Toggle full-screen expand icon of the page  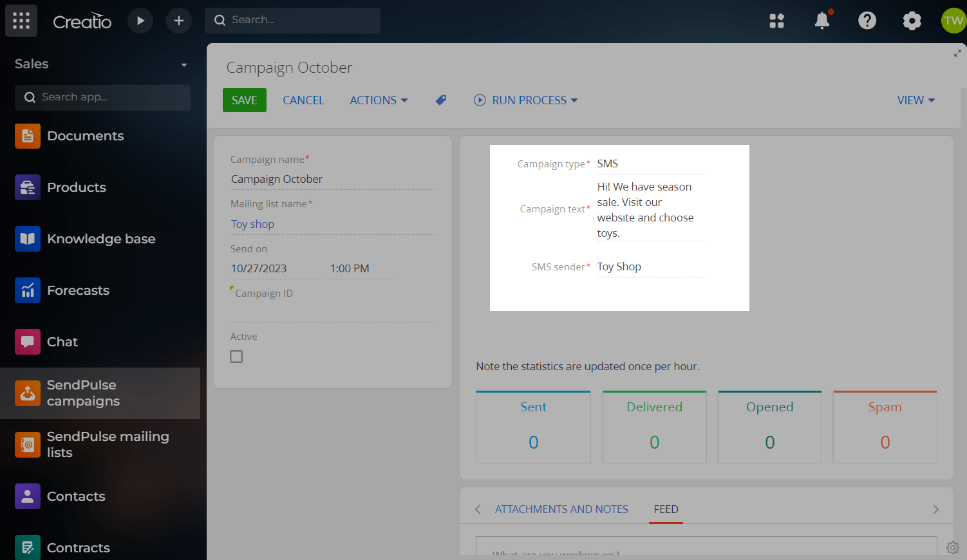[957, 53]
